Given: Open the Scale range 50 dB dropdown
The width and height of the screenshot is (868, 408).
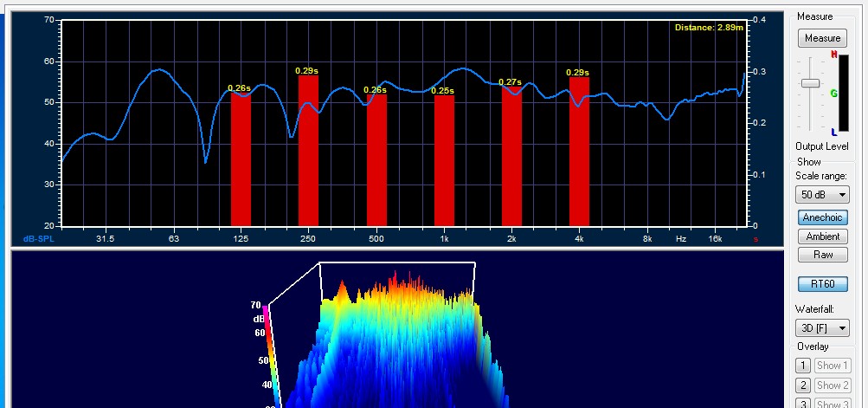Looking at the screenshot, I should tap(822, 194).
